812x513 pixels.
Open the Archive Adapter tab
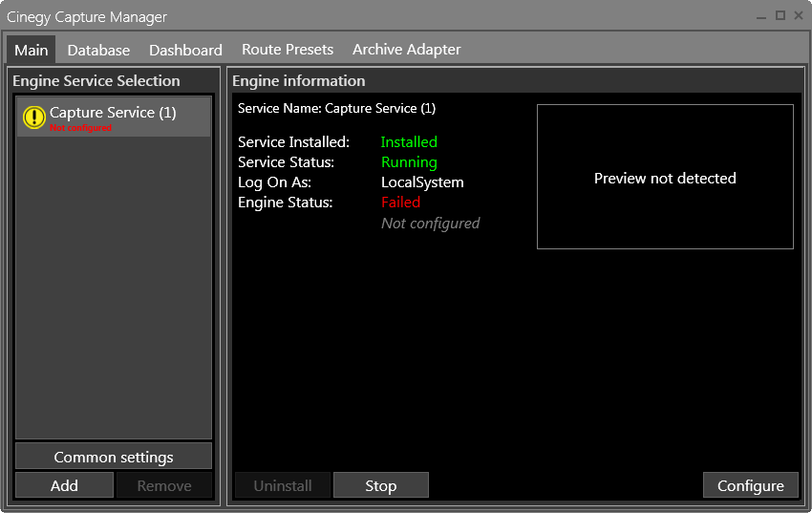point(407,50)
